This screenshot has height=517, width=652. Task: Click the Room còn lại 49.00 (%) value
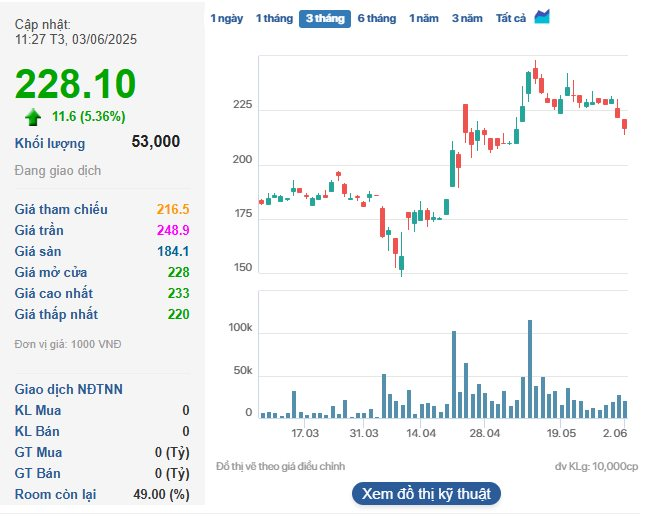[x=164, y=494]
